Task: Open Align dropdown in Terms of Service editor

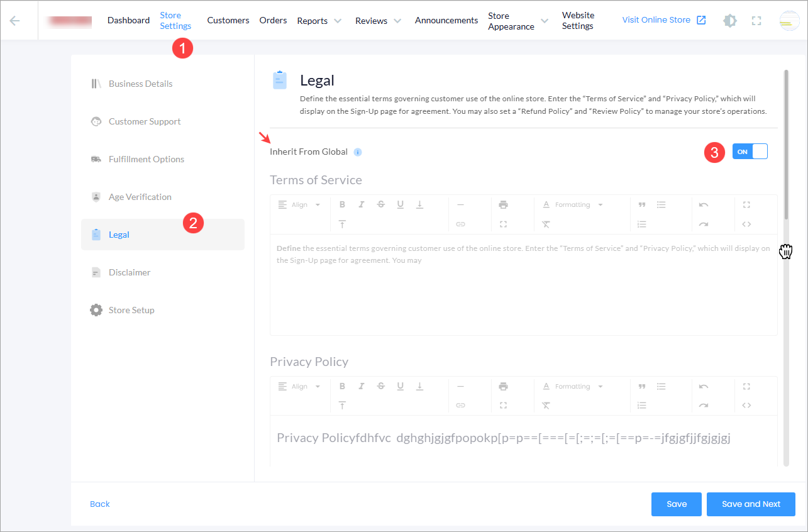Action: pos(299,205)
